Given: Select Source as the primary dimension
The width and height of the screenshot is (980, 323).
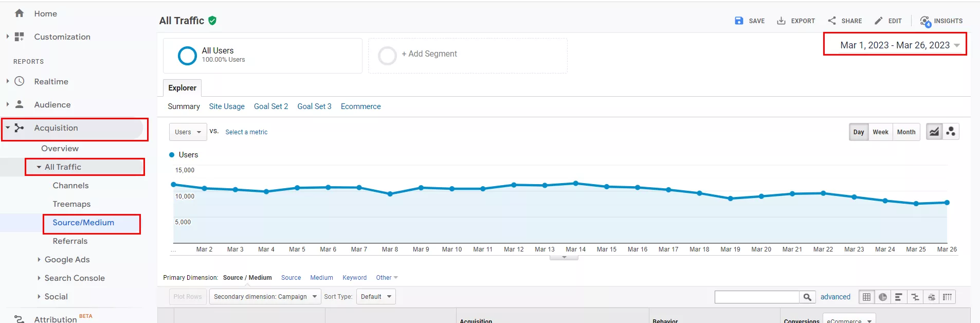Looking at the screenshot, I should tap(291, 278).
